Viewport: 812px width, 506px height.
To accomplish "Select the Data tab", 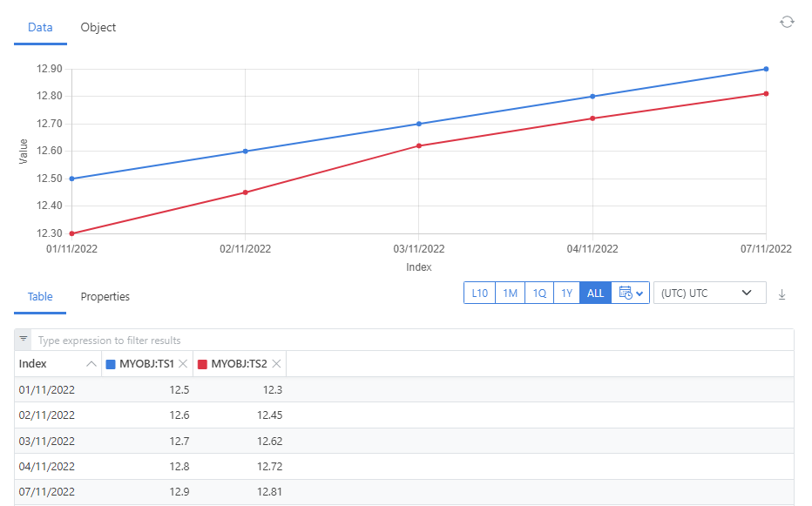I will point(40,27).
